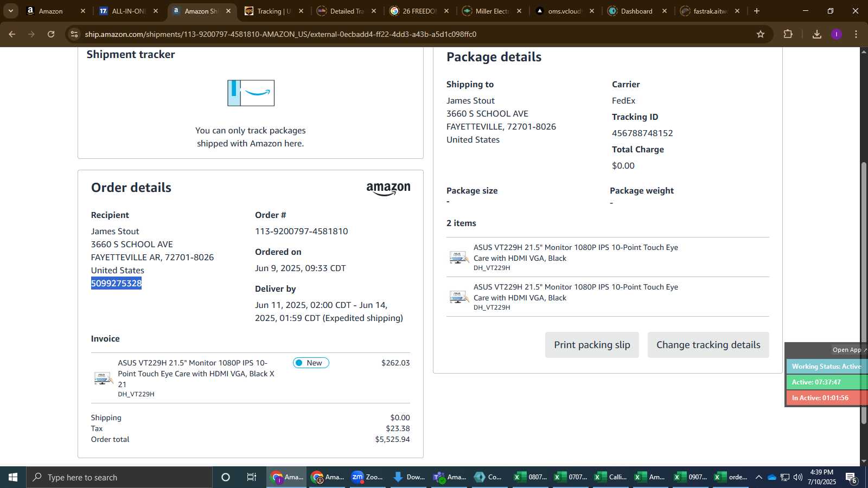Open the orde Excel workbook in taskbar
This screenshot has width=868, height=488.
731,477
